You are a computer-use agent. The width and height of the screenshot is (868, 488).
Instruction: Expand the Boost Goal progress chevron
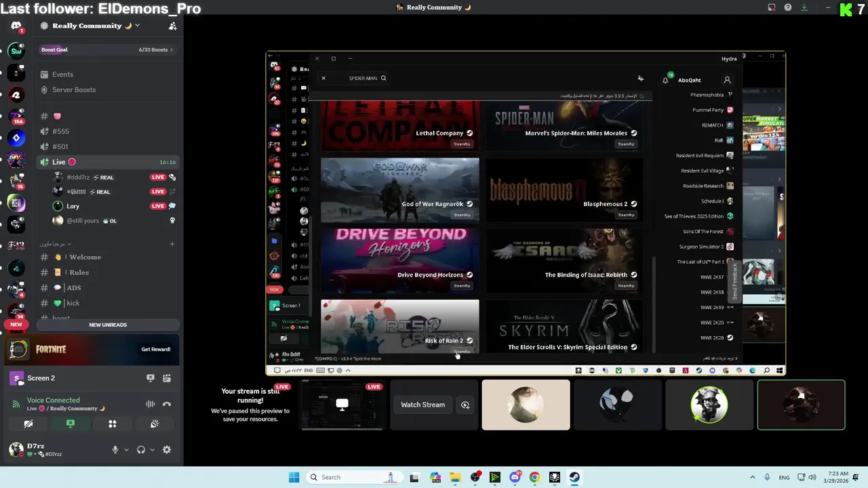(172, 49)
